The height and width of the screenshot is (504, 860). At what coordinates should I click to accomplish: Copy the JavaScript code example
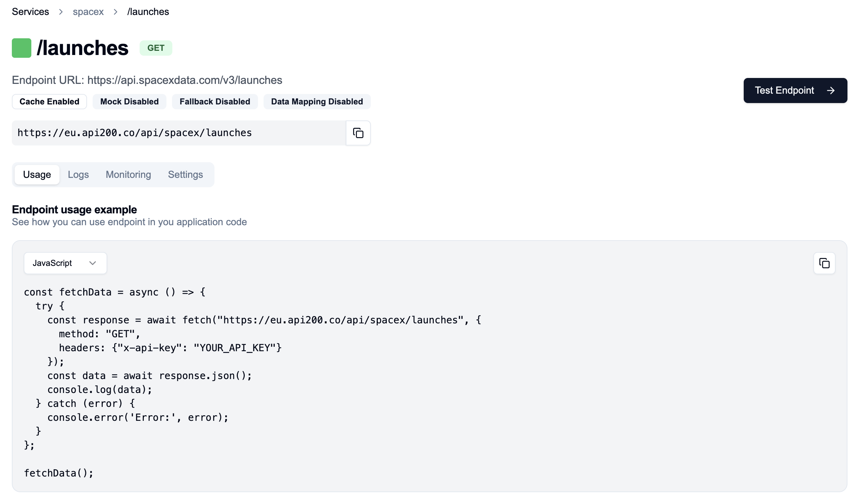pyautogui.click(x=824, y=263)
